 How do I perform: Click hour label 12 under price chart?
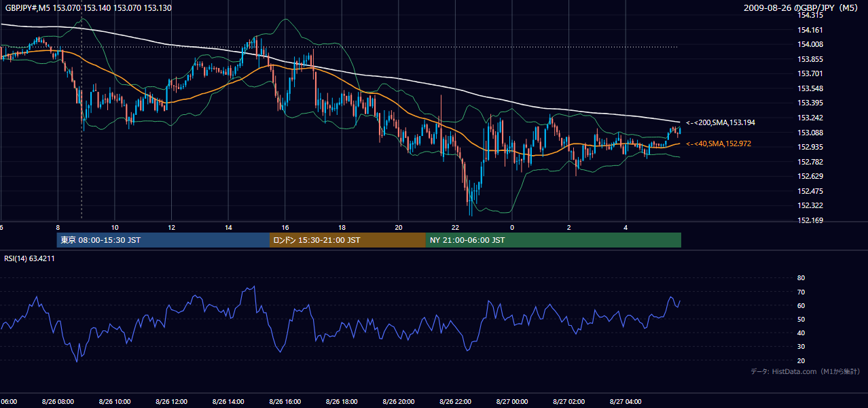point(172,228)
